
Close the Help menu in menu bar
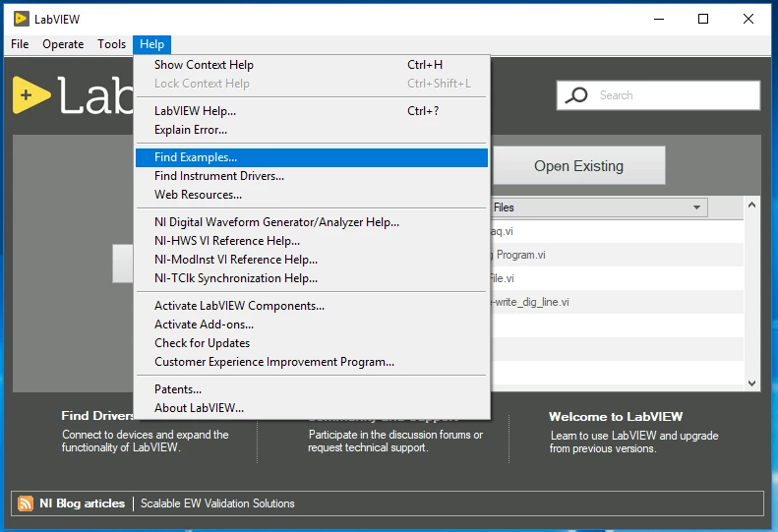point(151,44)
